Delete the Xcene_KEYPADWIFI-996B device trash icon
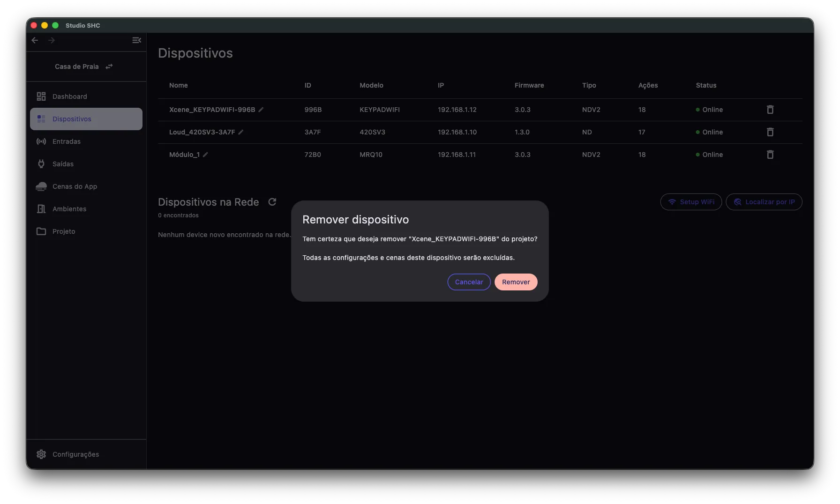The height and width of the screenshot is (504, 840). point(770,110)
